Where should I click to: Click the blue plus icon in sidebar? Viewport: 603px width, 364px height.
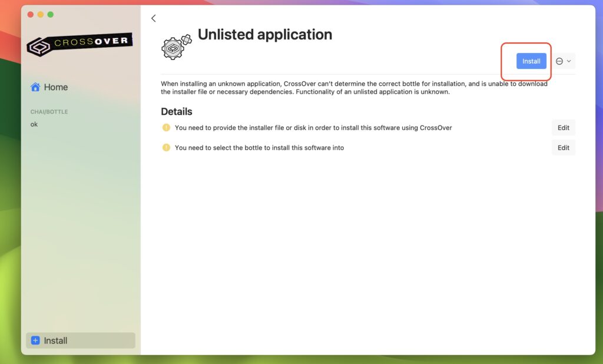click(35, 340)
